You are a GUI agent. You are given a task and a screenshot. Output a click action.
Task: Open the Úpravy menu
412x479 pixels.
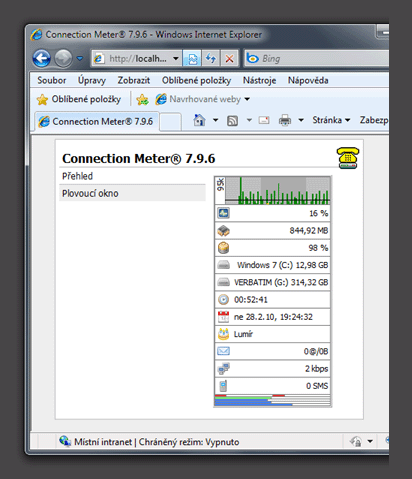[x=92, y=80]
